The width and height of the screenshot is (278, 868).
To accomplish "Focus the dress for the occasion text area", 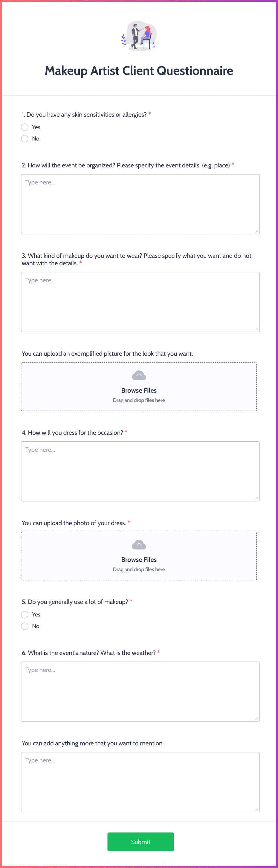I will [x=140, y=471].
